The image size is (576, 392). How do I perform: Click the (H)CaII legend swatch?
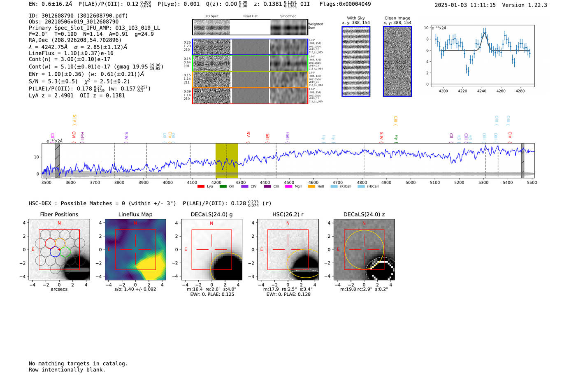pos(361,186)
